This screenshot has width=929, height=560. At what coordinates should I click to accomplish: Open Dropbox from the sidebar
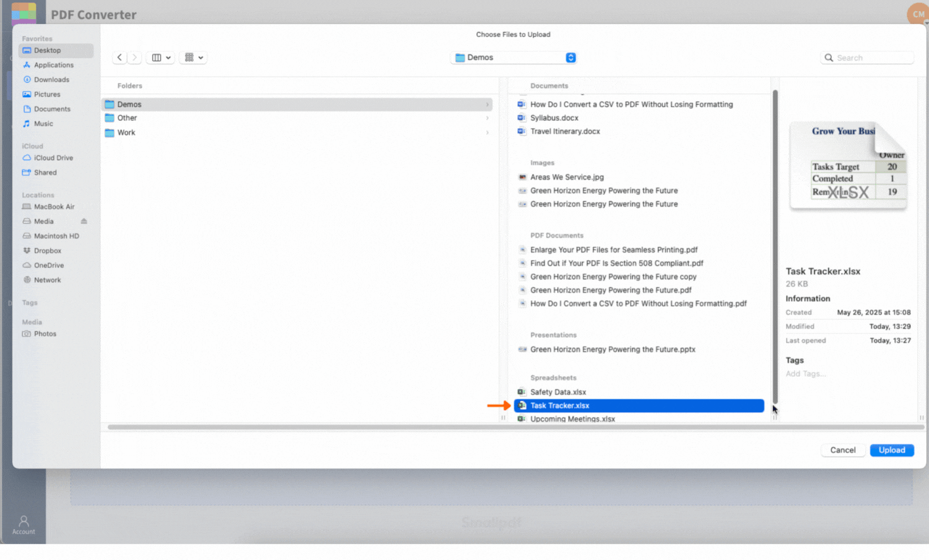tap(48, 251)
